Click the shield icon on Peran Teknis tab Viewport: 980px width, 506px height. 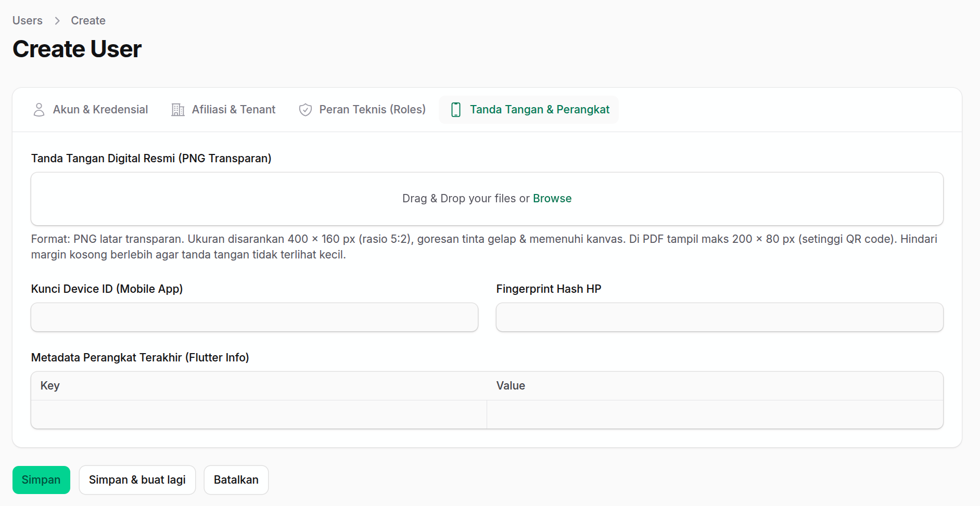tap(306, 110)
